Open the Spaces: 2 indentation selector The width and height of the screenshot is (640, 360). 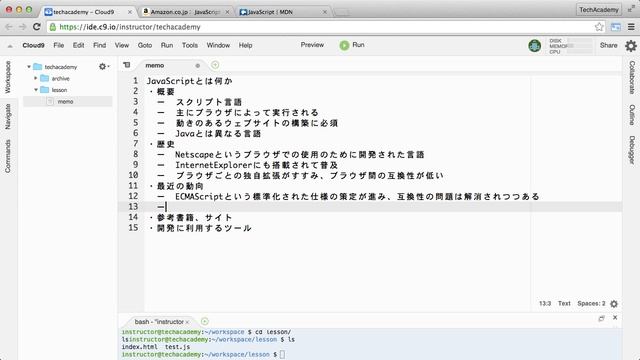tap(591, 303)
